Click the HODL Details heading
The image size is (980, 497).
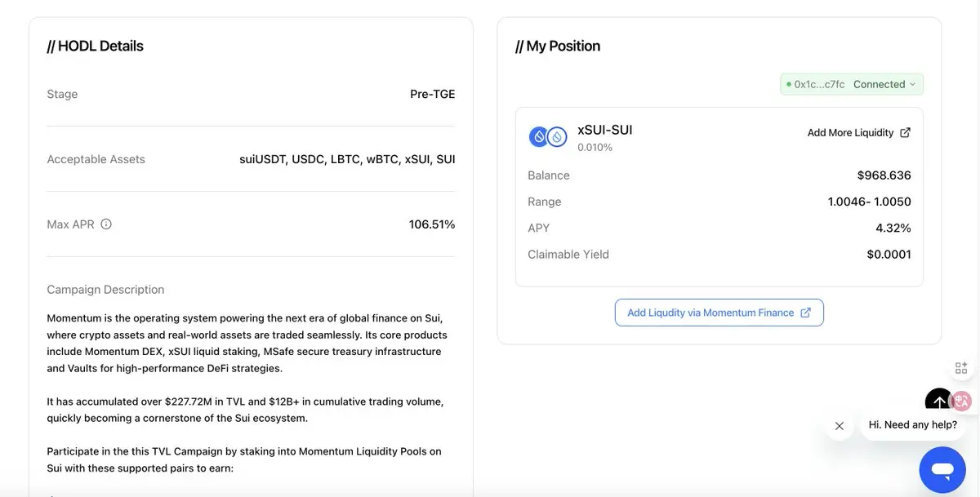coord(96,47)
